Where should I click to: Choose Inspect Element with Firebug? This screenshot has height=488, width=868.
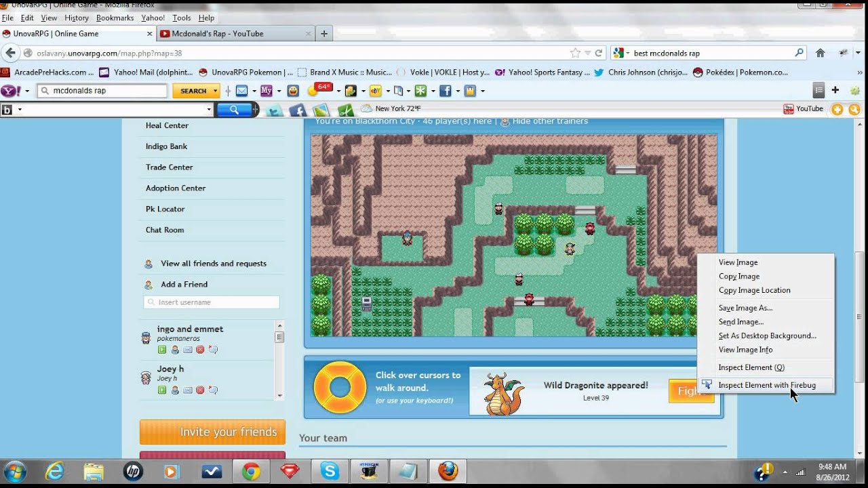coord(766,385)
